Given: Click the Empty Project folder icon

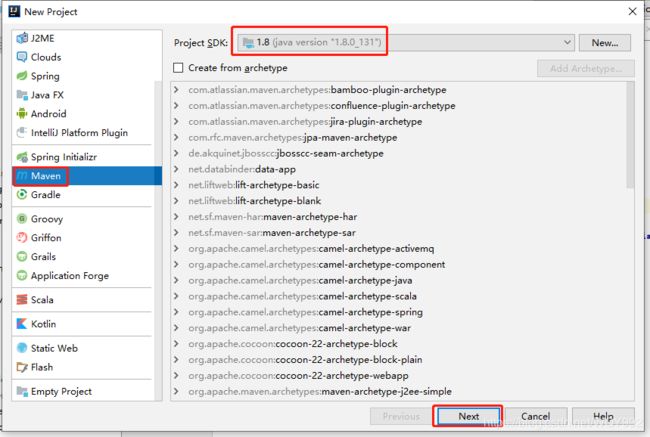Looking at the screenshot, I should point(22,391).
